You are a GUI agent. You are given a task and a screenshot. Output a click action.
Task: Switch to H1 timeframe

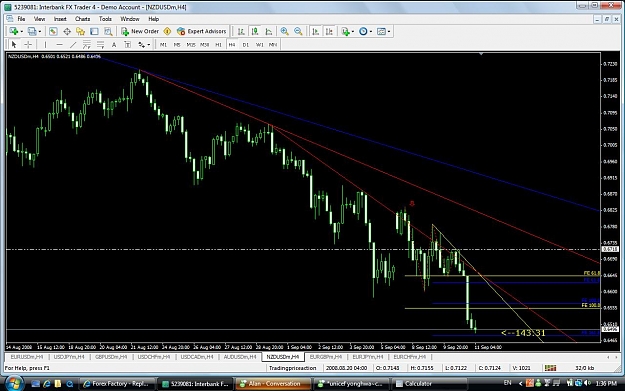218,45
